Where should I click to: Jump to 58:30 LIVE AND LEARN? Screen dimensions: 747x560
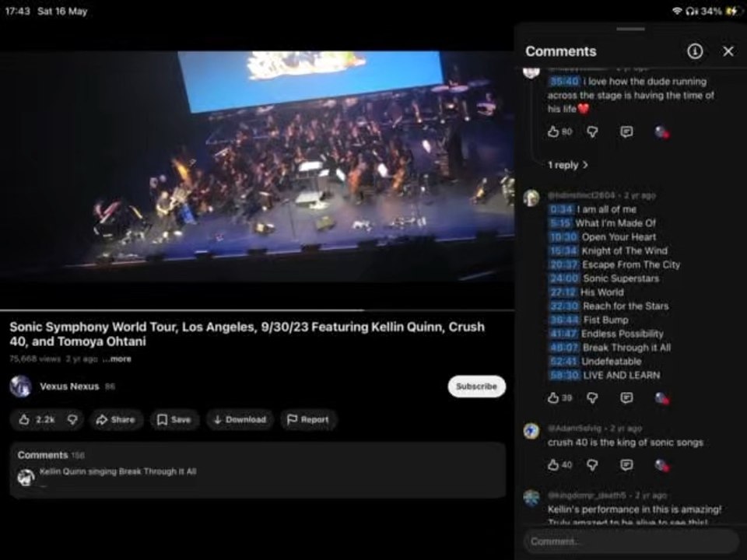(x=565, y=375)
